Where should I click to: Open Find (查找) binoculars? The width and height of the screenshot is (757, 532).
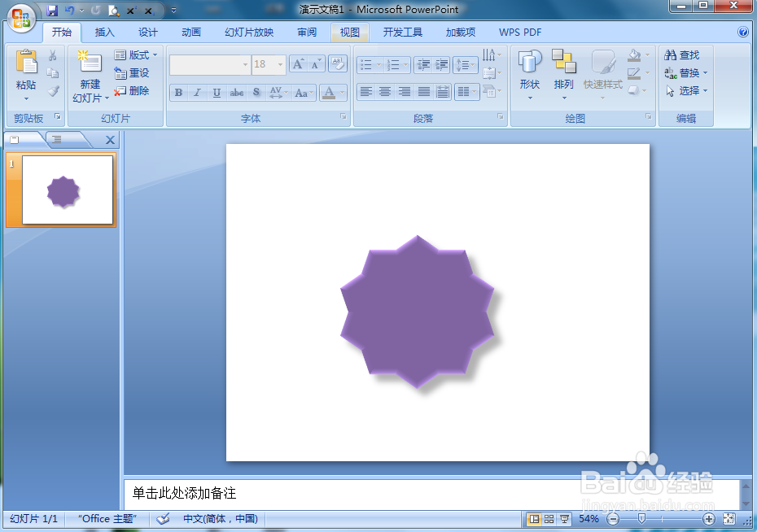pos(681,55)
